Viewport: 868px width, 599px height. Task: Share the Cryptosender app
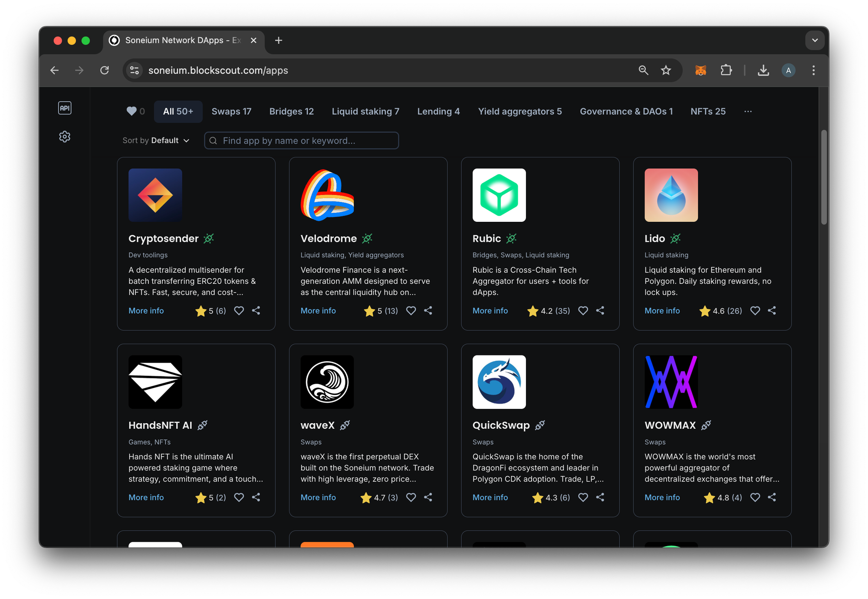coord(256,311)
